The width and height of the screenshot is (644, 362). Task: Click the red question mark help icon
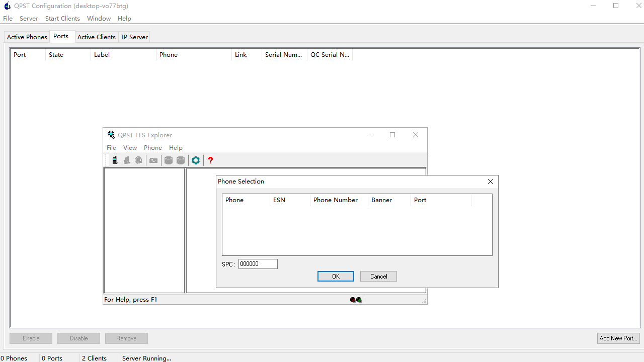click(210, 160)
